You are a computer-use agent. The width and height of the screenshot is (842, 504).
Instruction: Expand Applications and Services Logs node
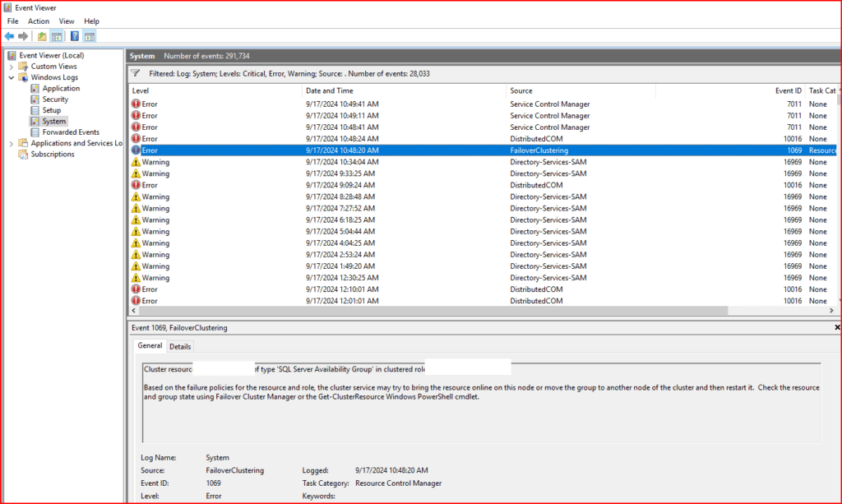[12, 143]
